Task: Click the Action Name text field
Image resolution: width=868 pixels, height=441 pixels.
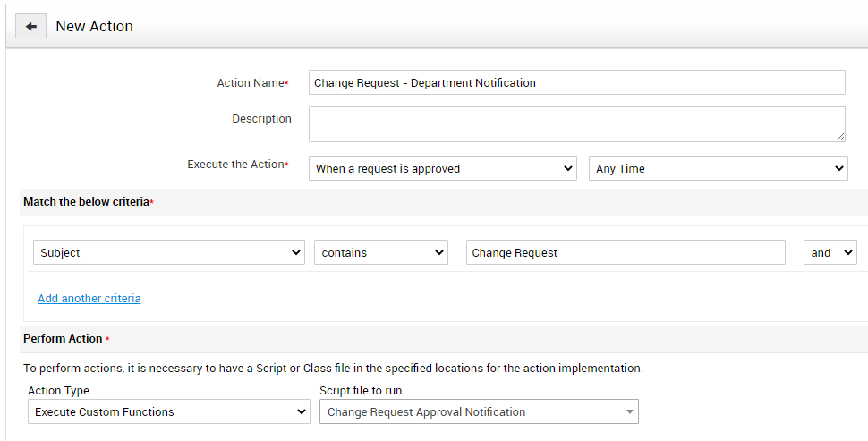Action: pyautogui.click(x=576, y=82)
